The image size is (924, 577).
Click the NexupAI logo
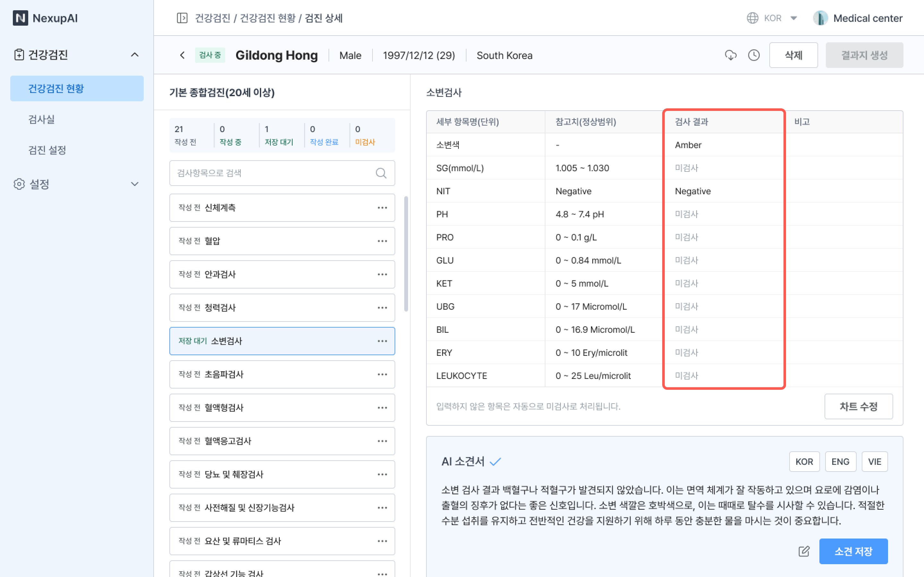click(46, 18)
